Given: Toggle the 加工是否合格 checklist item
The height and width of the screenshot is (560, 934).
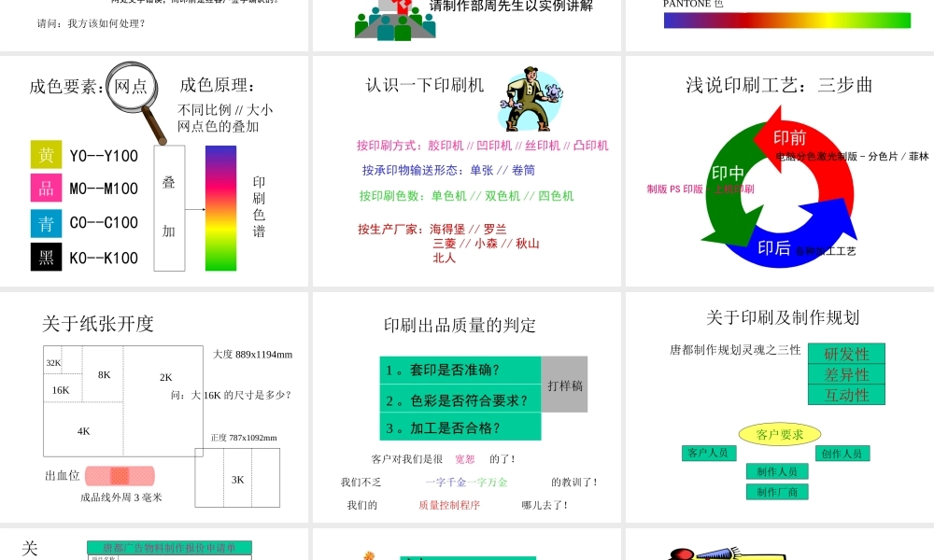Looking at the screenshot, I should click(x=460, y=427).
